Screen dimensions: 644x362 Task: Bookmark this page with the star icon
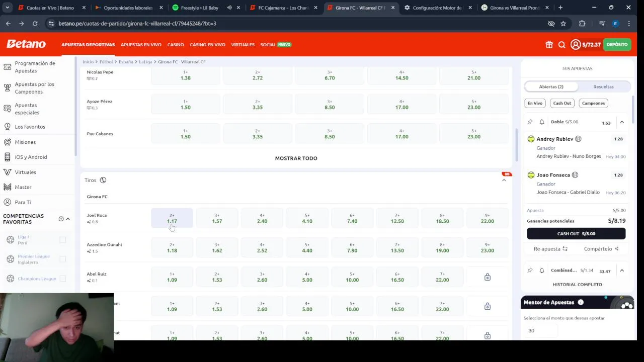(x=563, y=24)
